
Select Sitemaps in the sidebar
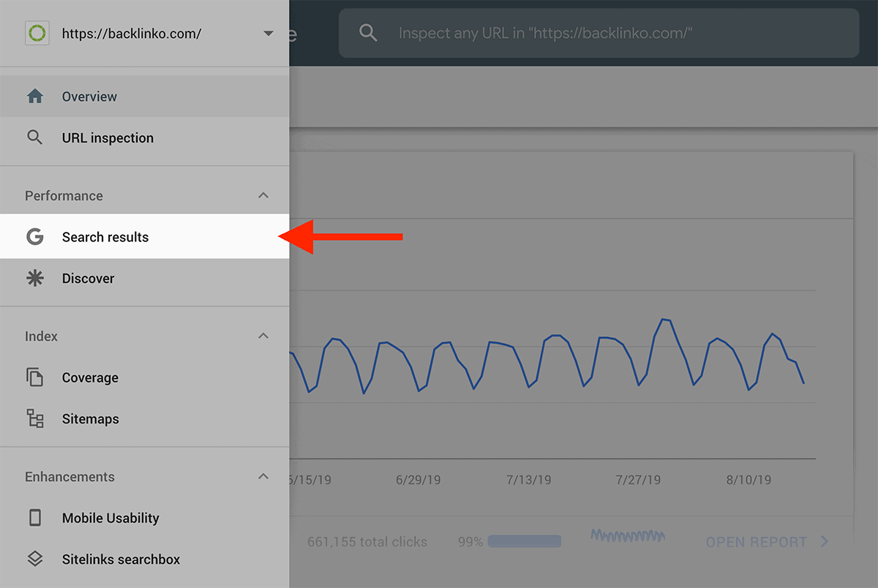click(x=91, y=418)
